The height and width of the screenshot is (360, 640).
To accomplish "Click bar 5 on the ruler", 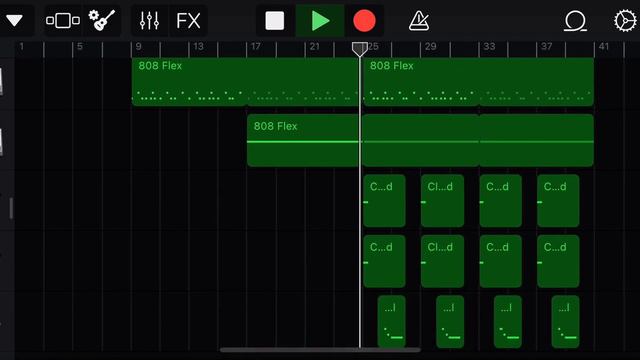I will (x=80, y=47).
